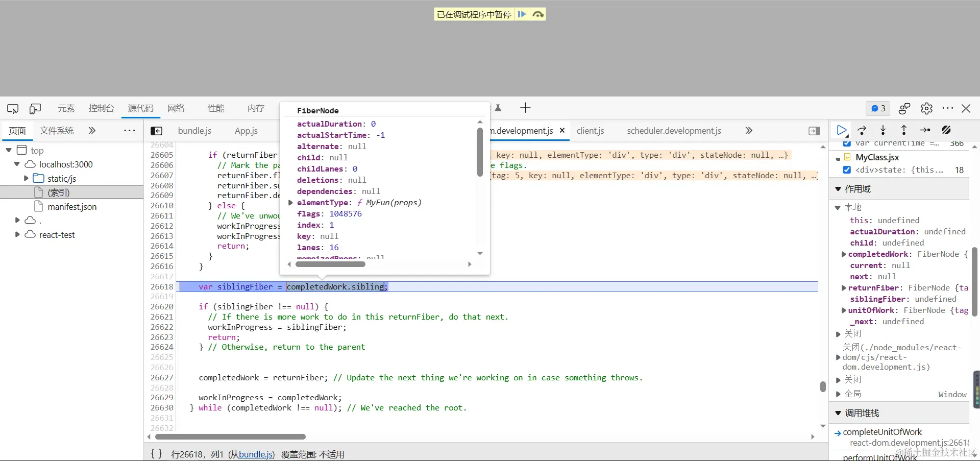Switch to scheduler.development.js file tab
The image size is (980, 461).
coord(674,131)
